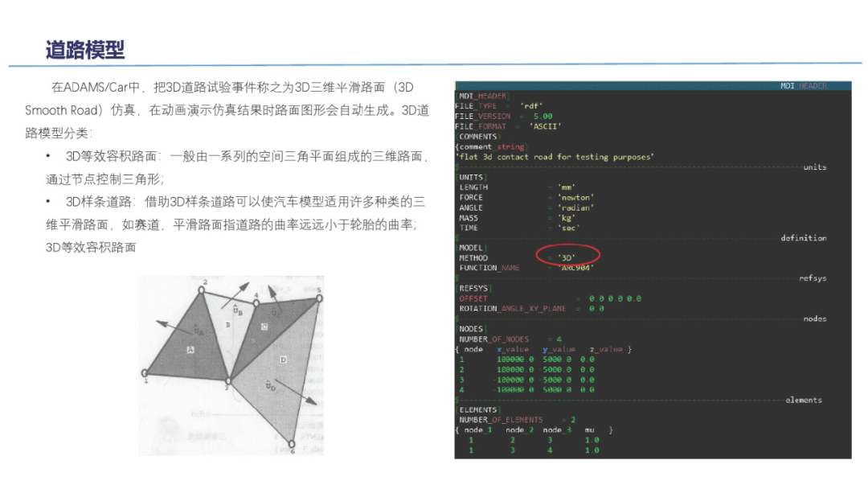Image resolution: width=868 pixels, height=489 pixels.
Task: Click node 1 circle in triangle diagram
Action: pyautogui.click(x=145, y=372)
